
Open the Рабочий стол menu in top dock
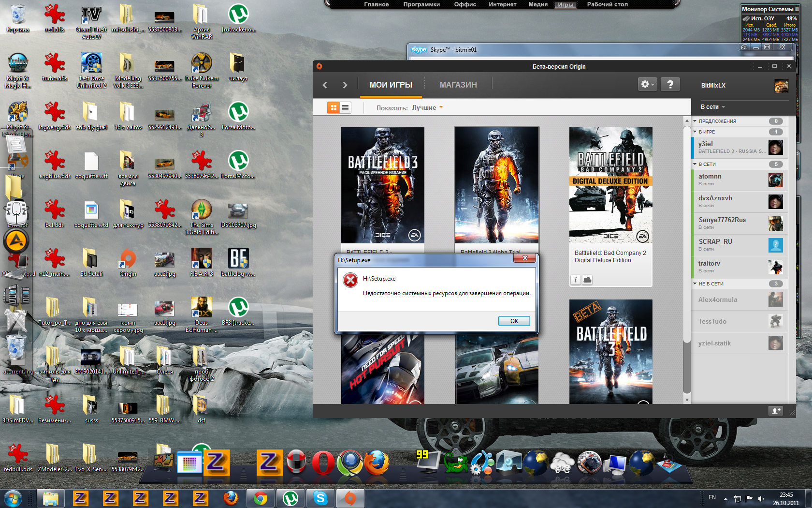click(608, 4)
